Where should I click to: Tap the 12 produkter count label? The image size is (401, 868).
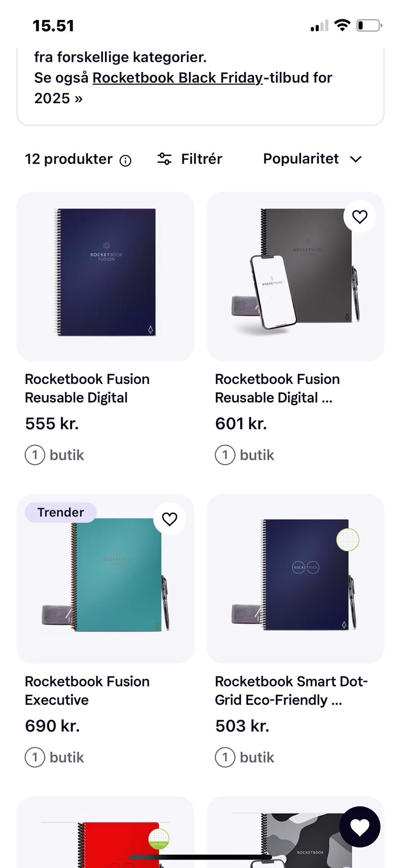69,159
